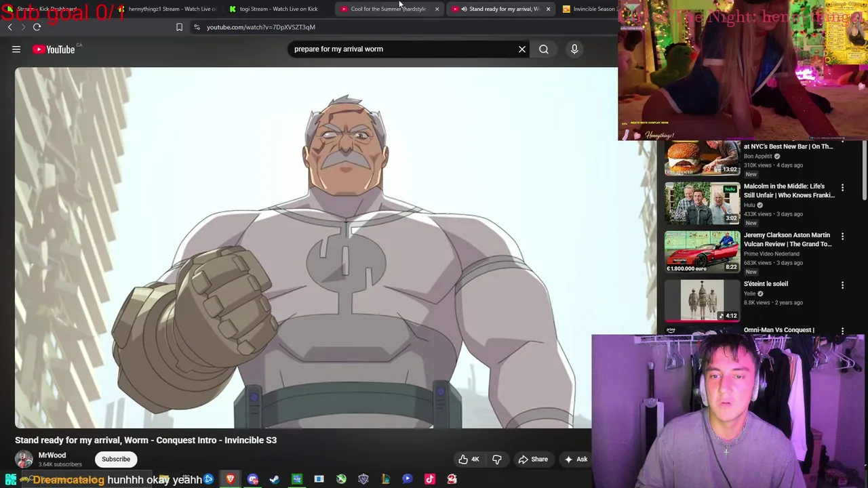Viewport: 868px width, 488px height.
Task: Open Discord from the taskbar
Action: coord(253,479)
